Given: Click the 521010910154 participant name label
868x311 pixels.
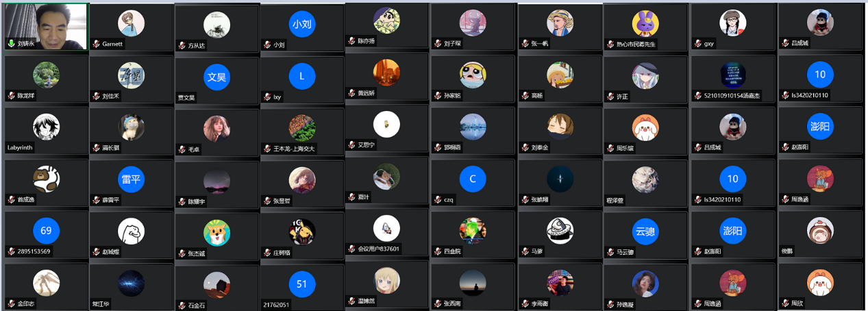Looking at the screenshot, I should coord(732,96).
